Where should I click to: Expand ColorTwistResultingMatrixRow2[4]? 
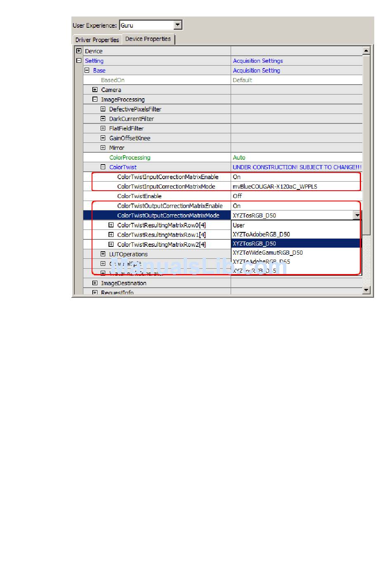(111, 244)
